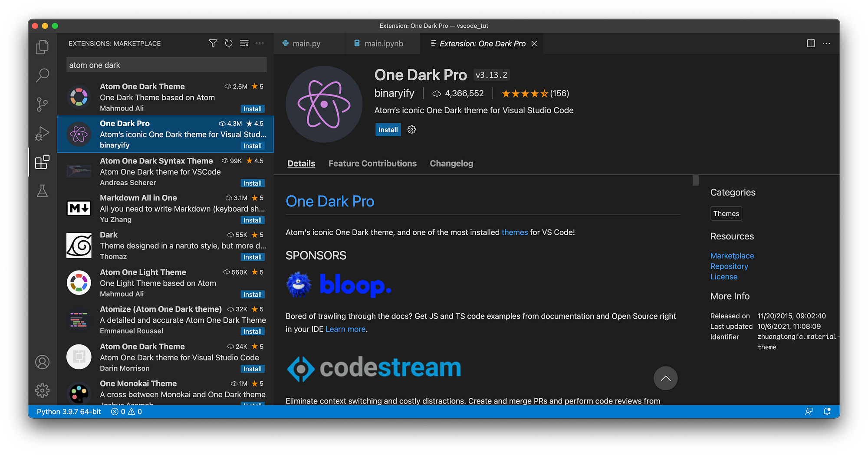Image resolution: width=868 pixels, height=455 pixels.
Task: Open the Source Control view
Action: point(42,104)
